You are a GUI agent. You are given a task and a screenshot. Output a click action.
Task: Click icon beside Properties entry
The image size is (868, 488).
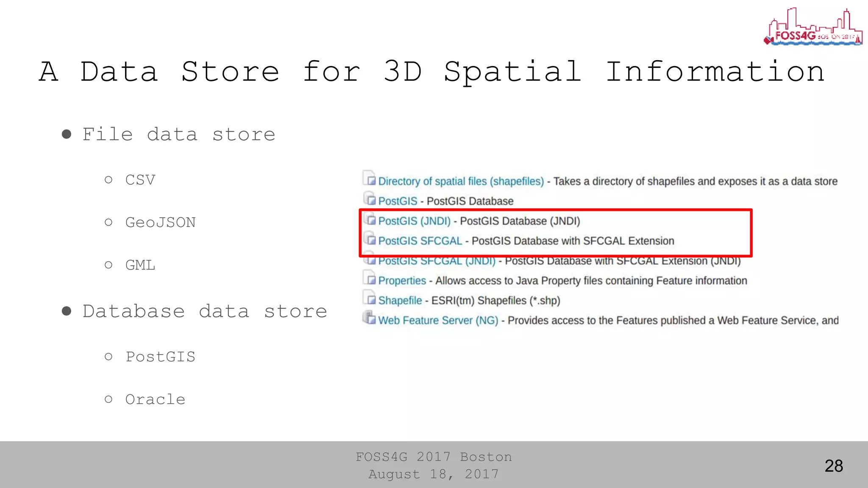pos(369,278)
